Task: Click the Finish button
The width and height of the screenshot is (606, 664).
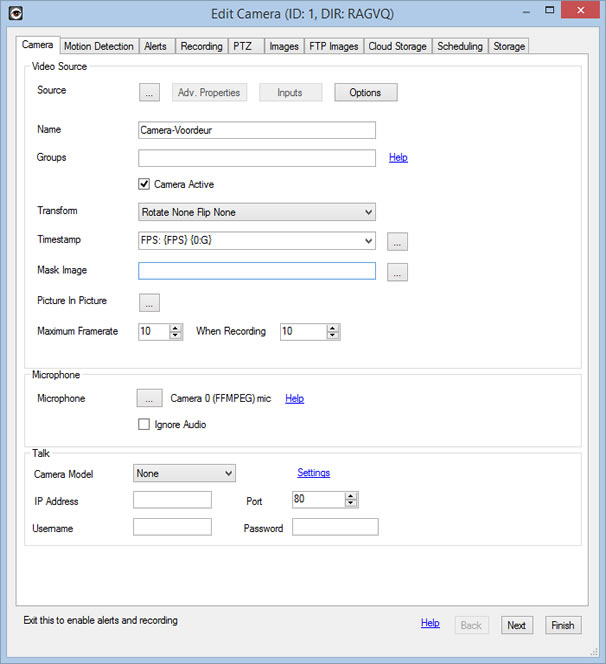Action: (563, 625)
